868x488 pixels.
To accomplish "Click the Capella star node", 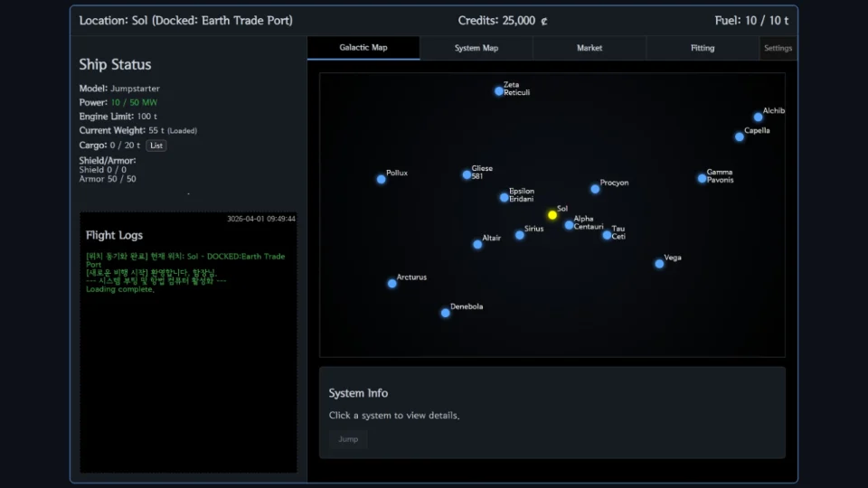I will tap(740, 136).
